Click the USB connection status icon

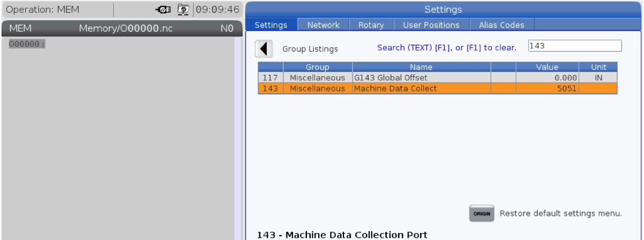163,10
